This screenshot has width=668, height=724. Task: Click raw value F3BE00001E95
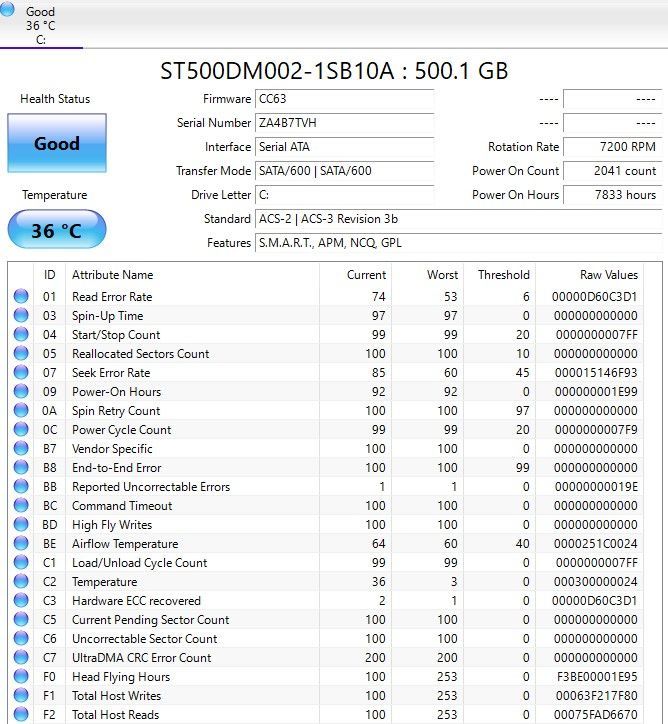point(597,676)
